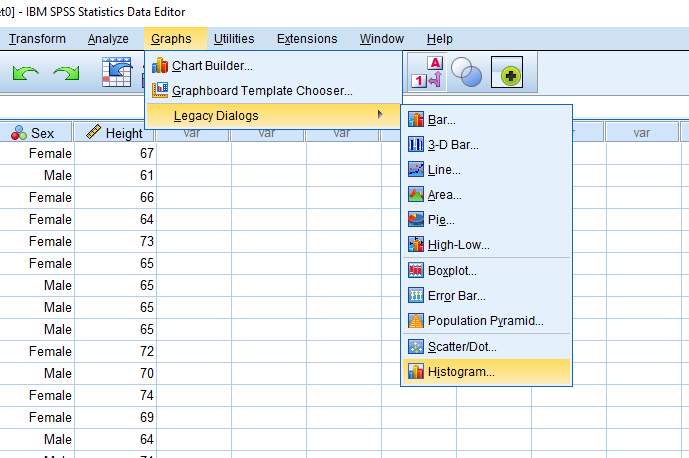Select the Height cell containing 74
Image resolution: width=689 pixels, height=458 pixels.
pyautogui.click(x=116, y=395)
